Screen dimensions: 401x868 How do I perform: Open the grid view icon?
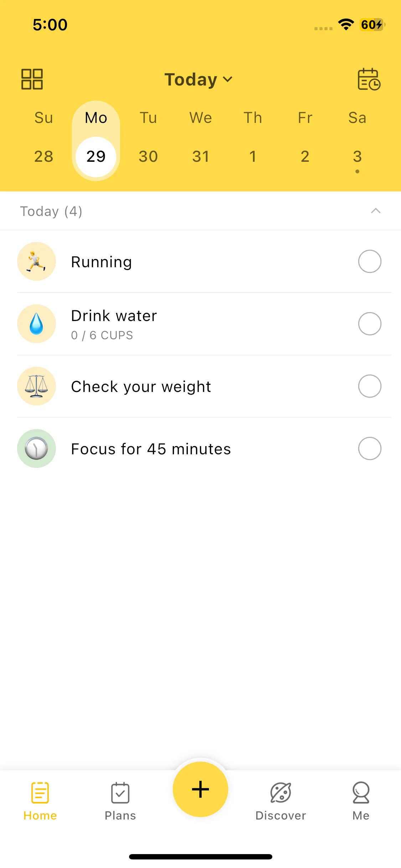pyautogui.click(x=32, y=79)
